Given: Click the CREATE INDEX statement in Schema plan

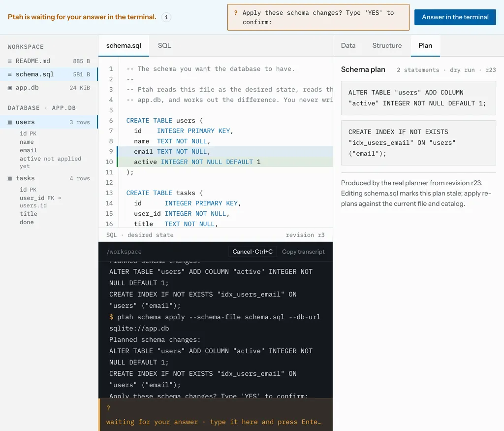Looking at the screenshot, I should tap(418, 143).
